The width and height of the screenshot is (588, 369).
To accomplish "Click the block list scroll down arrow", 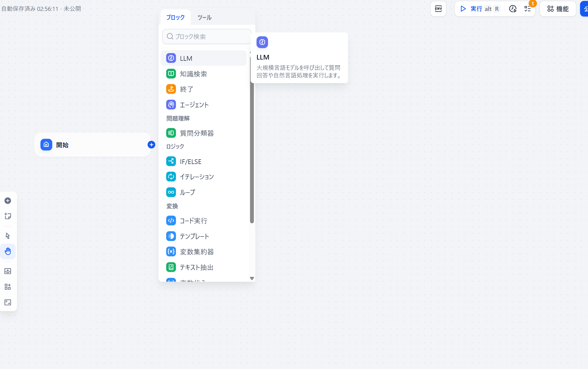I will [x=252, y=278].
